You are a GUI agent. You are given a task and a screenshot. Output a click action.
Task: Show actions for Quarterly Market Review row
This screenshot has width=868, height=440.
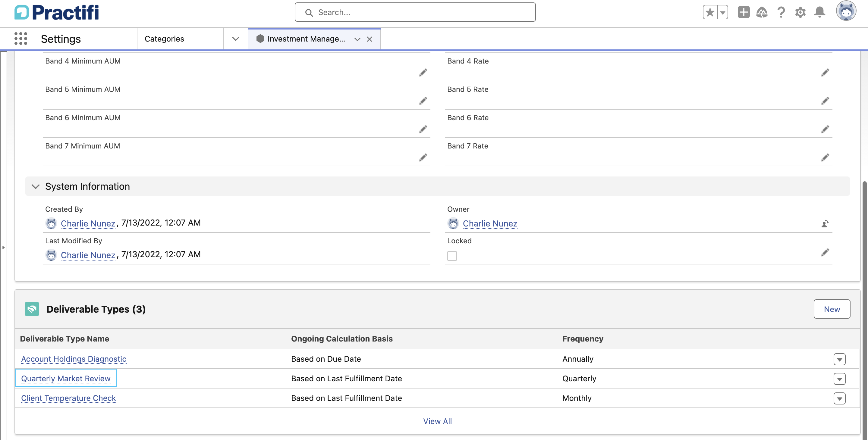(x=839, y=379)
